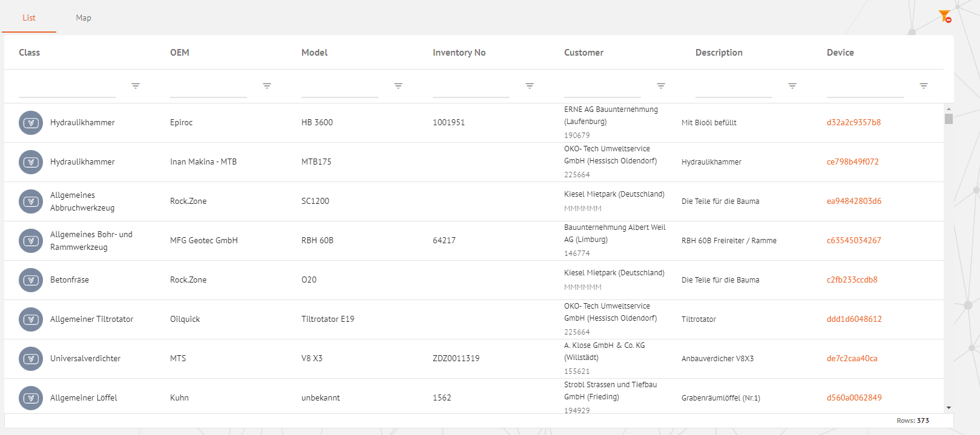Switch to the List tab
The image size is (980, 435).
click(x=29, y=18)
